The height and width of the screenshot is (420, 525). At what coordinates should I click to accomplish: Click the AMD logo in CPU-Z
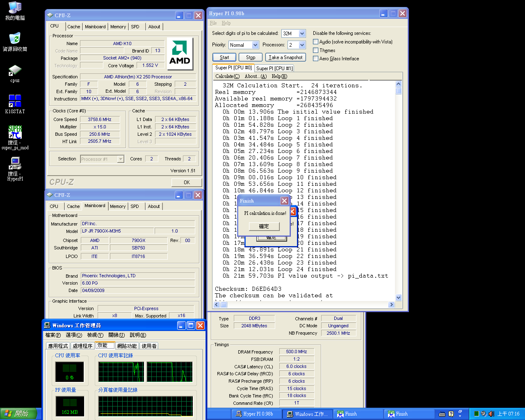180,54
